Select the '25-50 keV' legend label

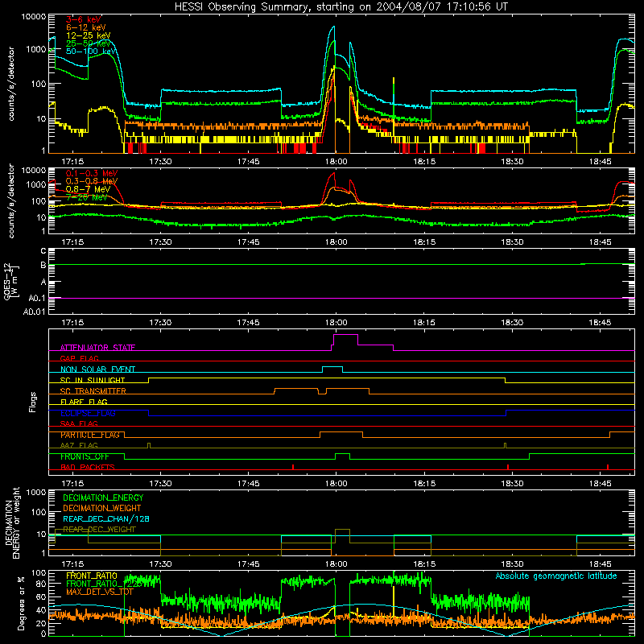click(89, 43)
